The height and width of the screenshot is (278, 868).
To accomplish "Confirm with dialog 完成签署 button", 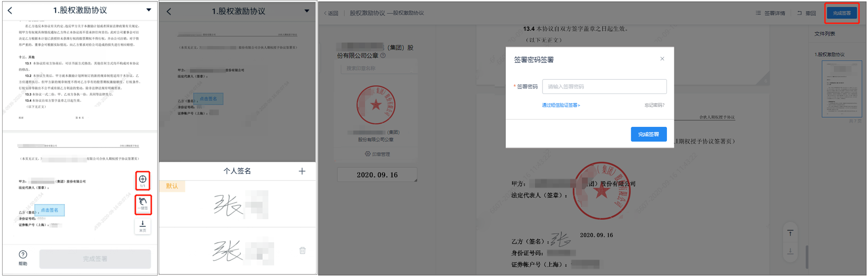I will click(x=648, y=134).
